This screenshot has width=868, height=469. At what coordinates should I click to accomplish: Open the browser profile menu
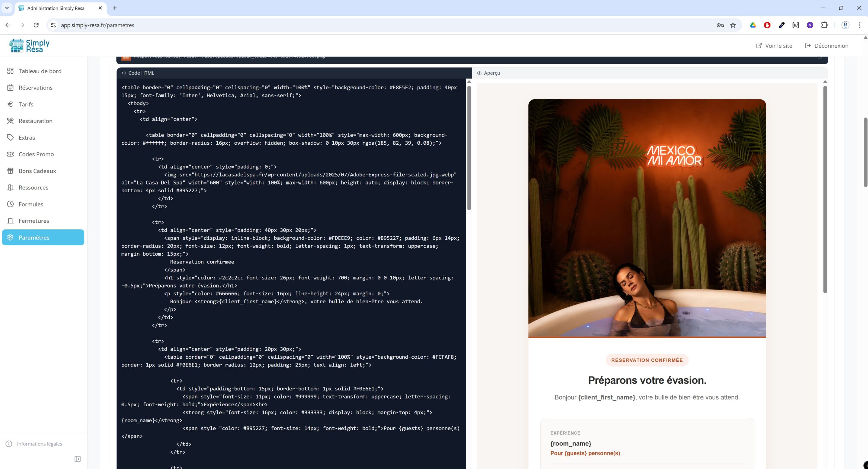845,25
